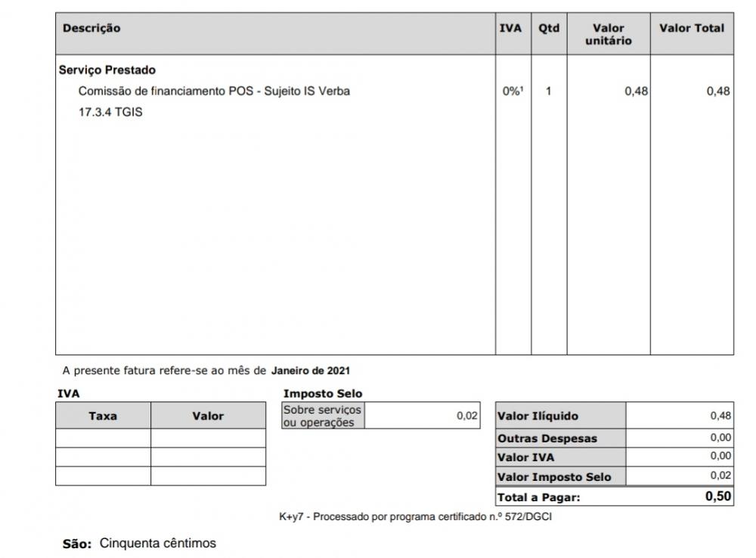Click Janeiro de 2021 month text
756x558 pixels.
[x=311, y=371]
